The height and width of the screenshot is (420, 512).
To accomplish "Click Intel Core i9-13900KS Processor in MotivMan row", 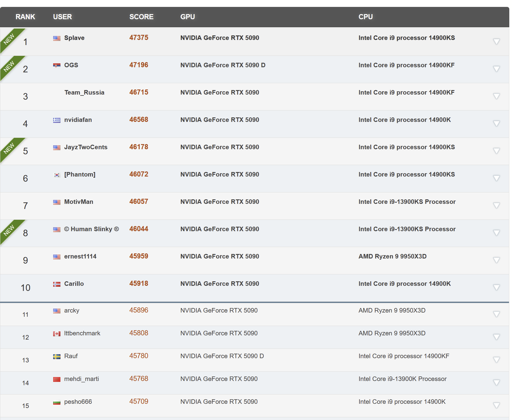I will tap(407, 202).
